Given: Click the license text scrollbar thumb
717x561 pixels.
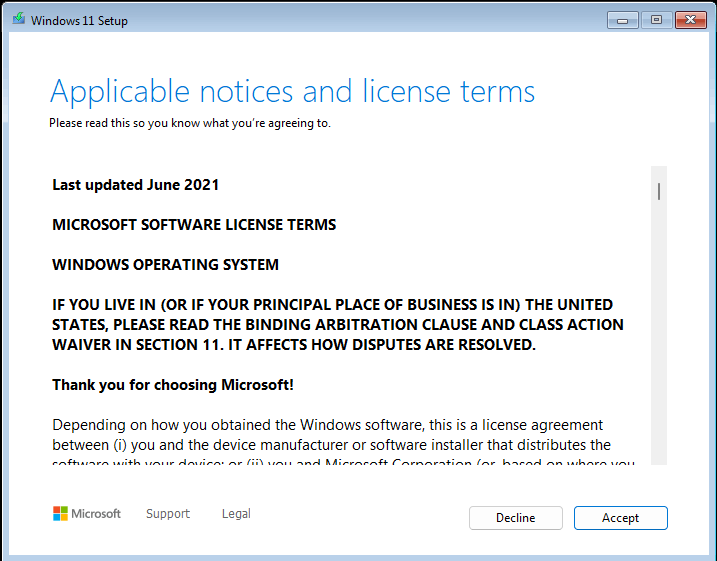Looking at the screenshot, I should 659,191.
